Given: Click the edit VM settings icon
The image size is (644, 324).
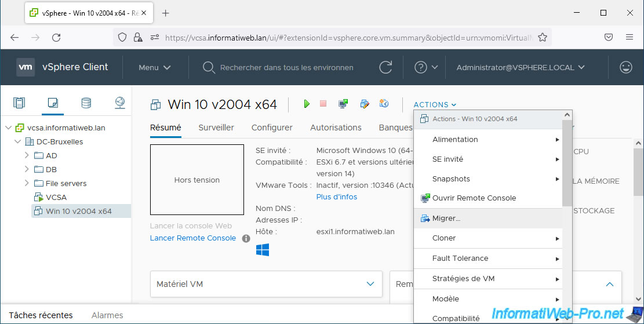Looking at the screenshot, I should [365, 104].
